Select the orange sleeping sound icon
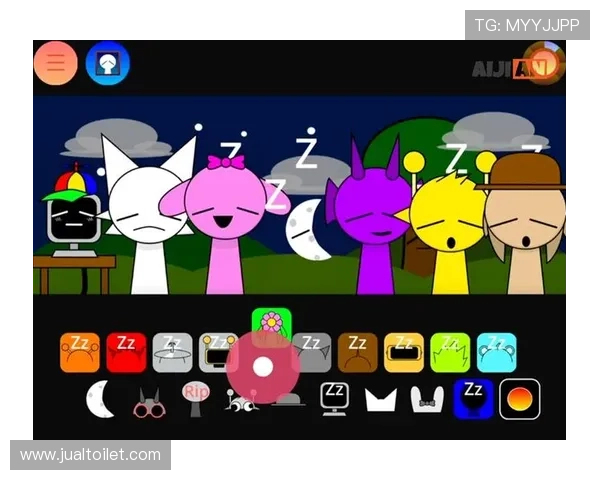This screenshot has width=600, height=480. 79,353
